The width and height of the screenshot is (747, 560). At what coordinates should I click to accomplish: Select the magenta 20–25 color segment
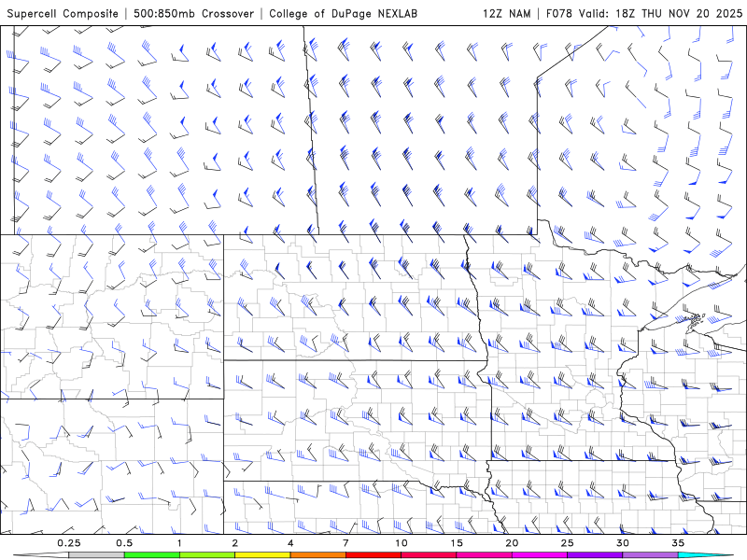[540, 555]
